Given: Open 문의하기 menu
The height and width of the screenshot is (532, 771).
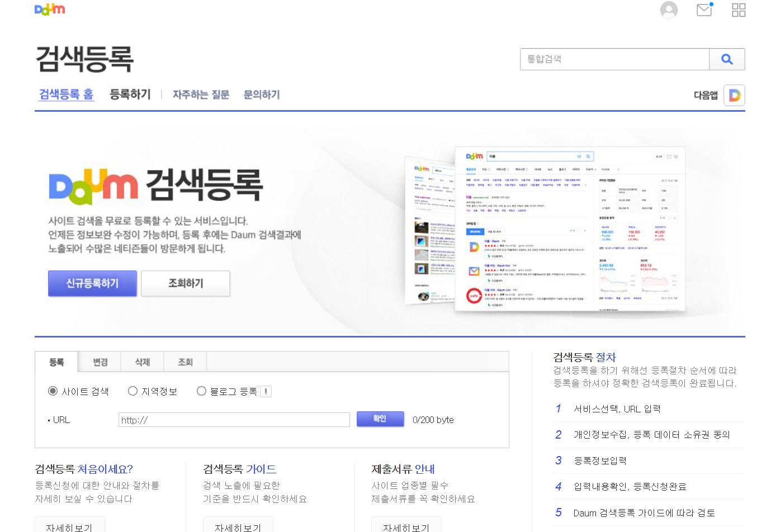Looking at the screenshot, I should pyautogui.click(x=262, y=95).
